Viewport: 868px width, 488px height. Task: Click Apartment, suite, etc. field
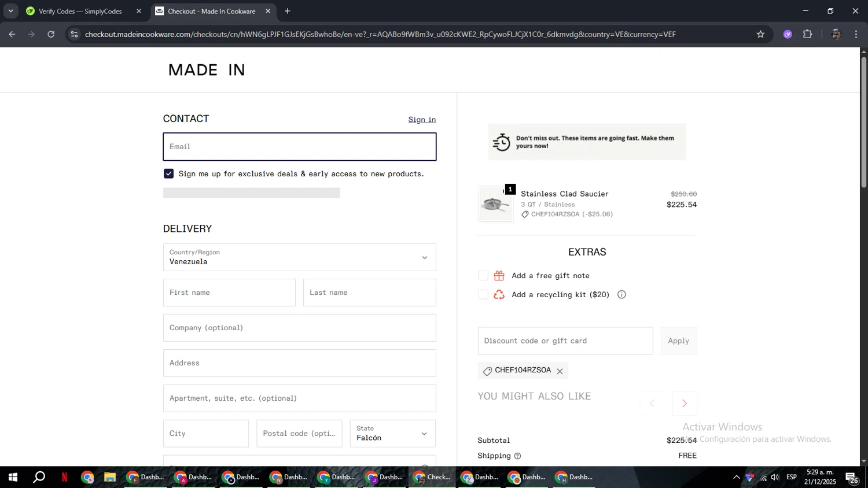300,398
